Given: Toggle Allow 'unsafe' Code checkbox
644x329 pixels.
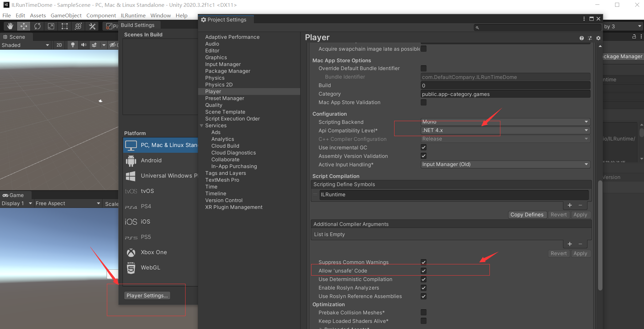Looking at the screenshot, I should [x=423, y=270].
